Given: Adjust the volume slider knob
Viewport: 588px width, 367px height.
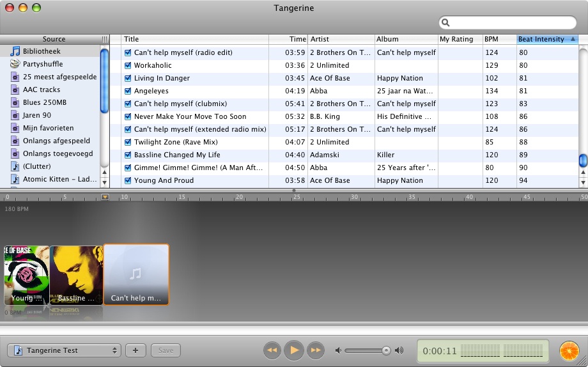Looking at the screenshot, I should point(386,350).
